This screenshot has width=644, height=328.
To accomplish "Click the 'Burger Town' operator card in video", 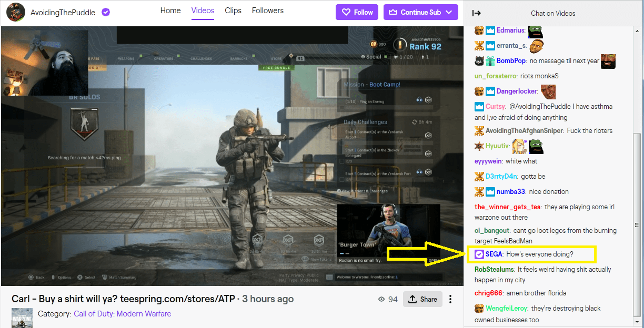I will point(389,234).
